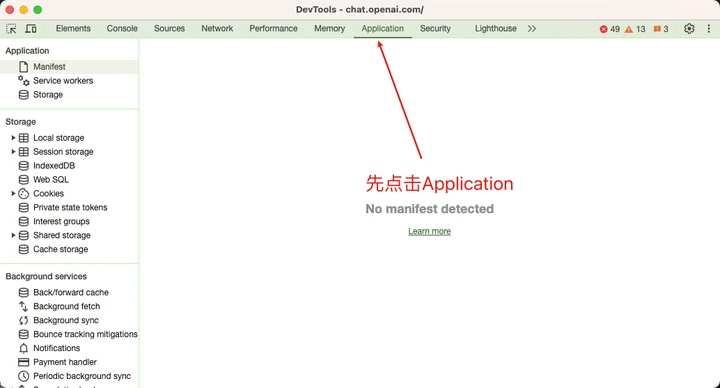
Task: Click the Background fetch arrows icon
Action: (23, 306)
